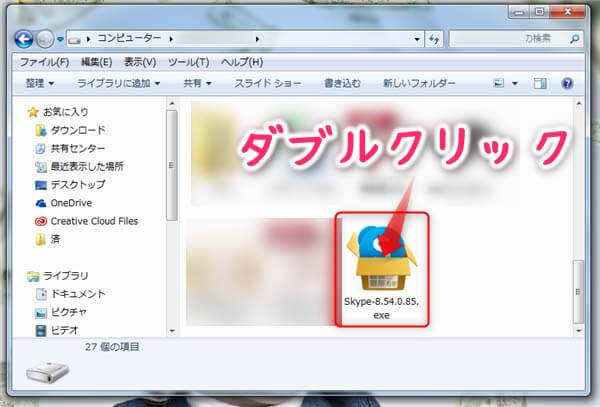Click the file list scrollbar thumb
Screen dimensions: 600x407
[x=578, y=291]
